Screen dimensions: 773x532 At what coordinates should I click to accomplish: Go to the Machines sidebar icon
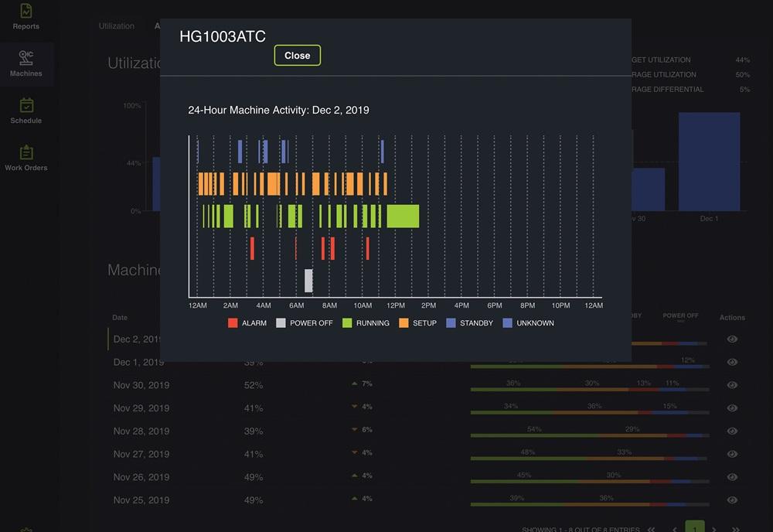[26, 63]
